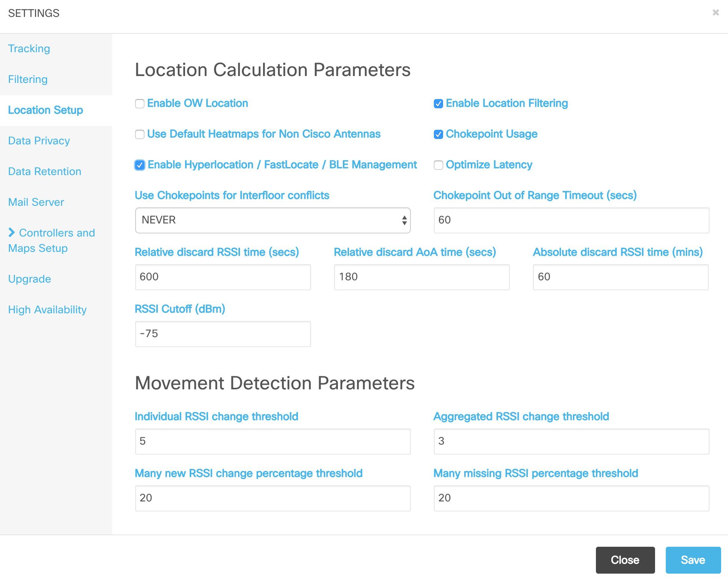Toggle Enable OW Location checkbox
Image resolution: width=728 pixels, height=579 pixels.
(x=140, y=104)
